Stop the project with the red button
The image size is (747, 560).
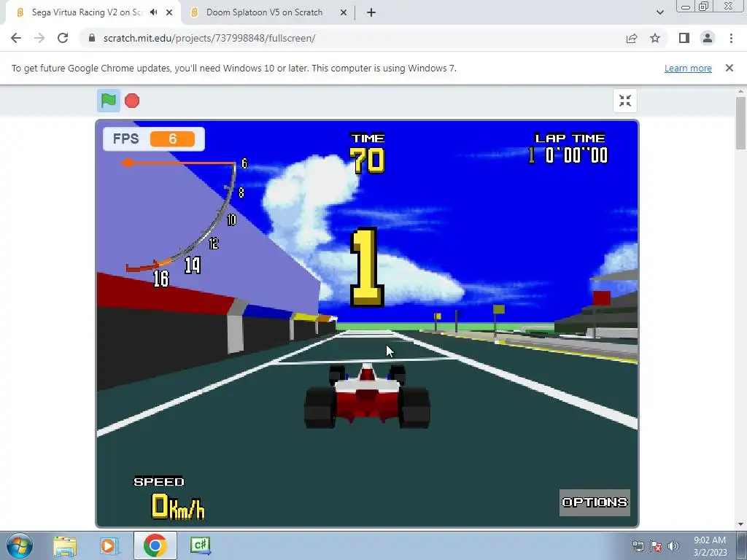click(132, 101)
